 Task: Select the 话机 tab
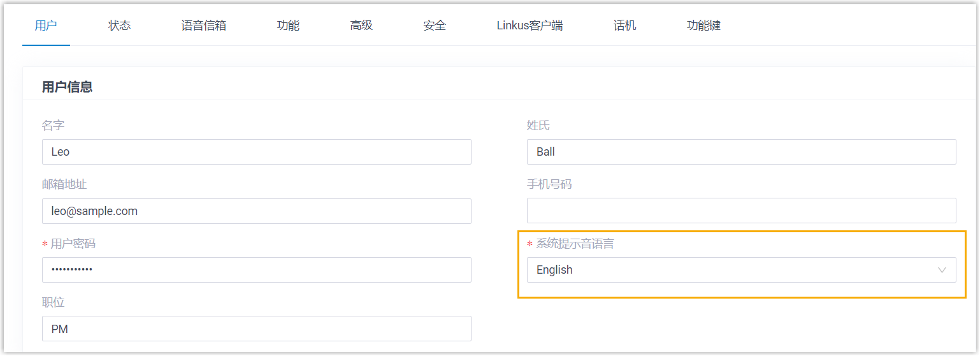624,26
